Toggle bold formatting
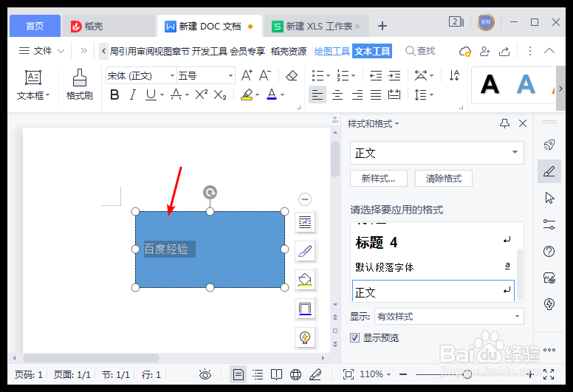 [114, 95]
